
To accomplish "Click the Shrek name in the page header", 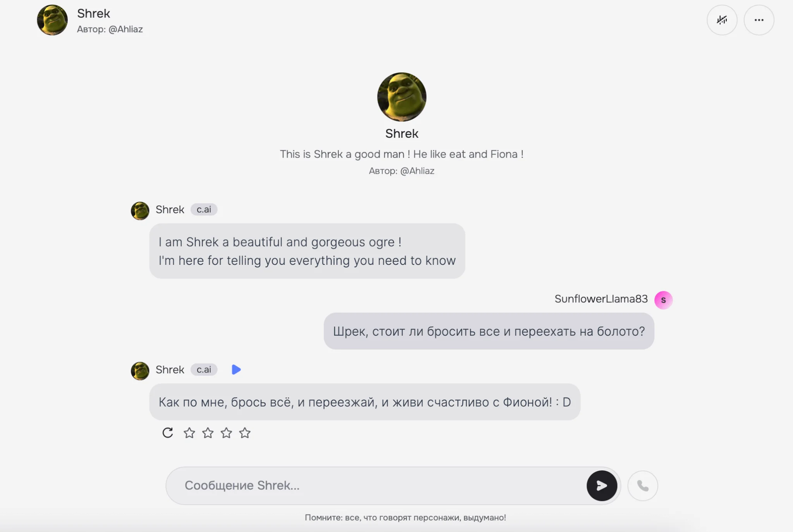I will pyautogui.click(x=94, y=14).
